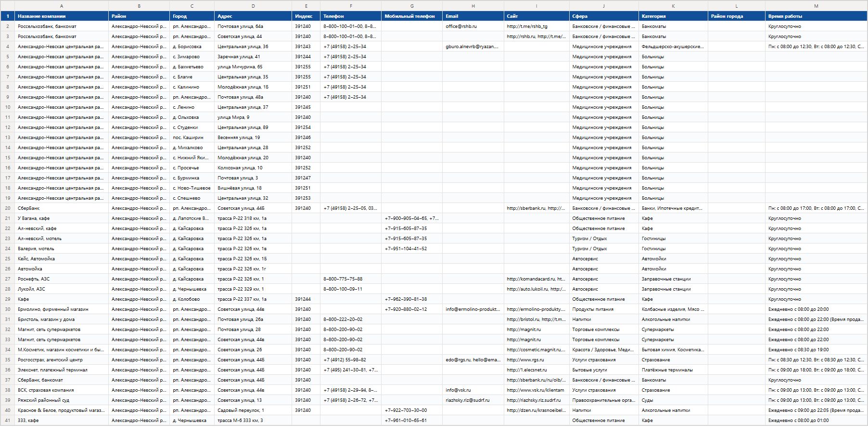Select the 'пос. Каширин' city cell

coord(192,138)
